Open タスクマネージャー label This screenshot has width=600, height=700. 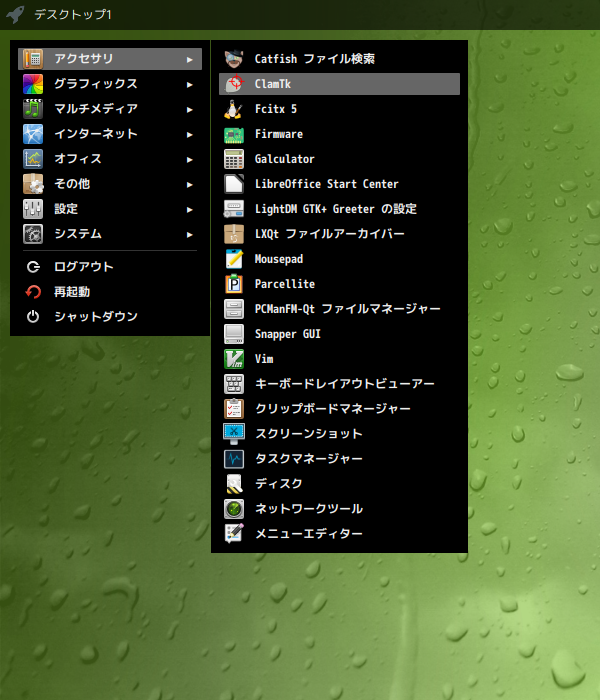point(309,459)
